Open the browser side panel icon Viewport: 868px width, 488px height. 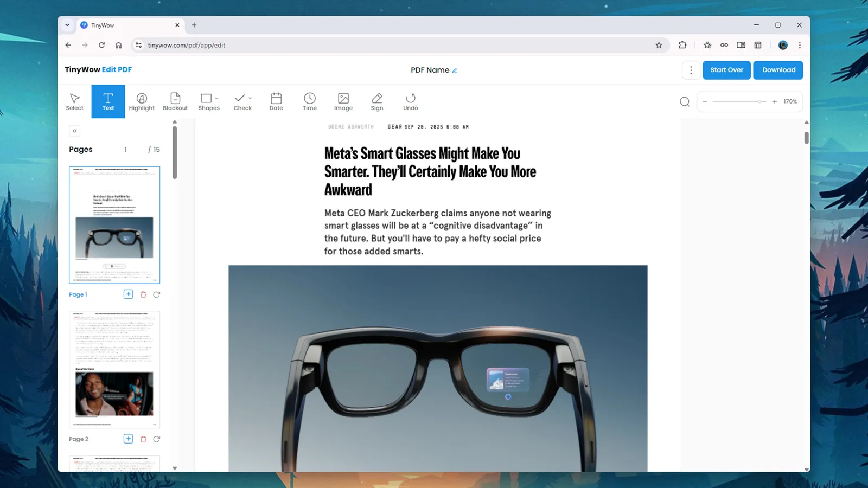click(758, 45)
